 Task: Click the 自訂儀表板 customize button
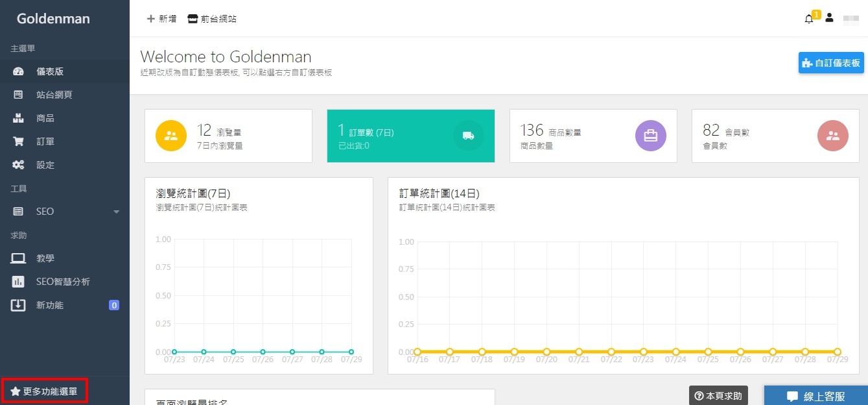pyautogui.click(x=831, y=63)
